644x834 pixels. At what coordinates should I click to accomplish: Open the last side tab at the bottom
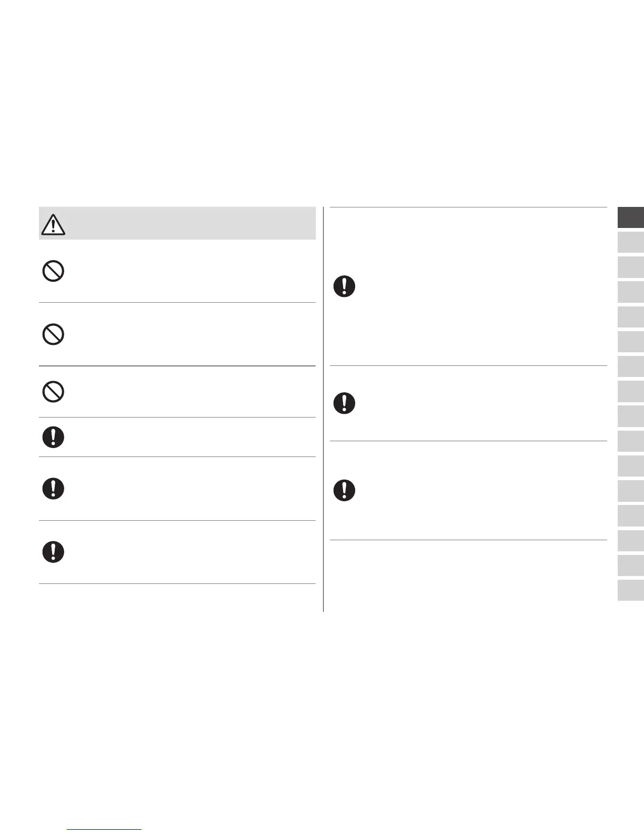pyautogui.click(x=631, y=590)
